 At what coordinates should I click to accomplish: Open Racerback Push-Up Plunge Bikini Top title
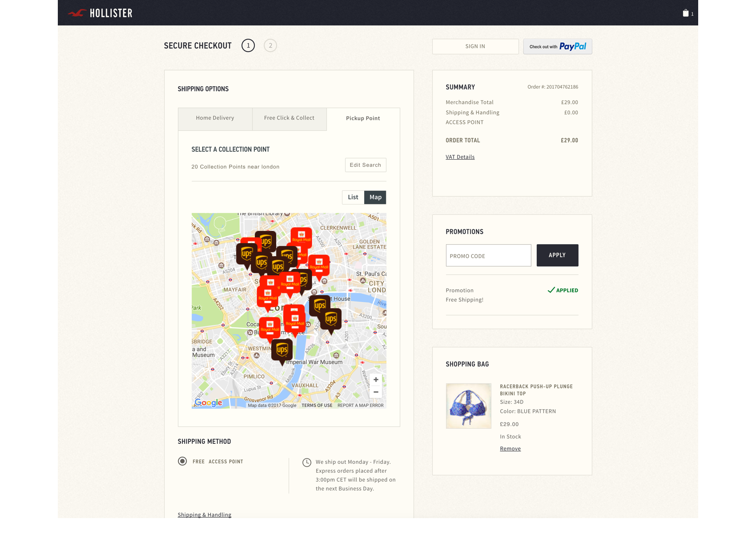[536, 390]
